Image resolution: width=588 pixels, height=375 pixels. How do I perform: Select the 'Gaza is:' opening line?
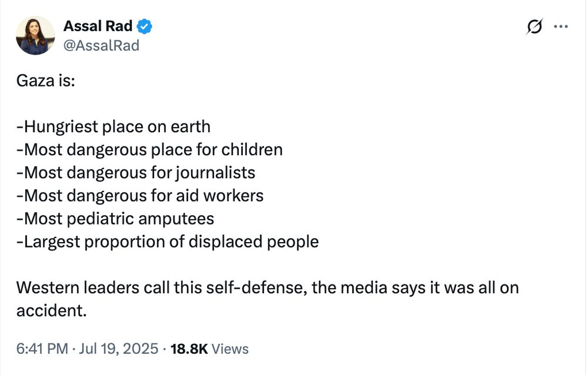[46, 81]
